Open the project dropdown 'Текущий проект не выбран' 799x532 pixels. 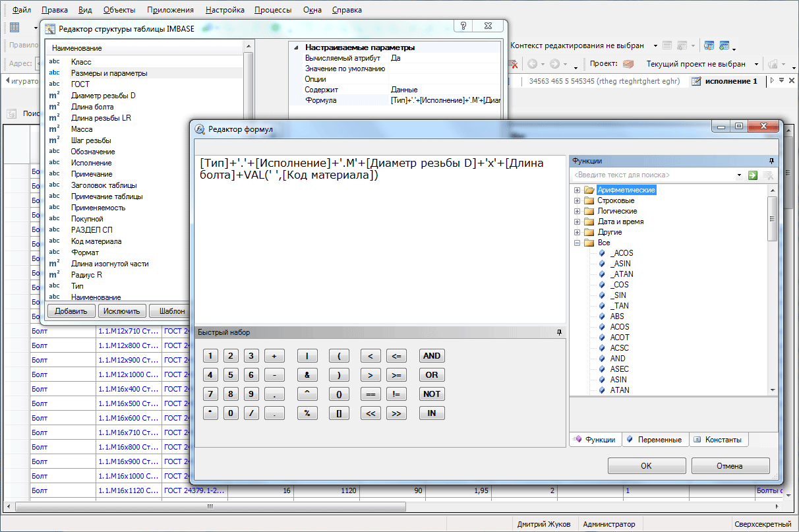pyautogui.click(x=755, y=64)
